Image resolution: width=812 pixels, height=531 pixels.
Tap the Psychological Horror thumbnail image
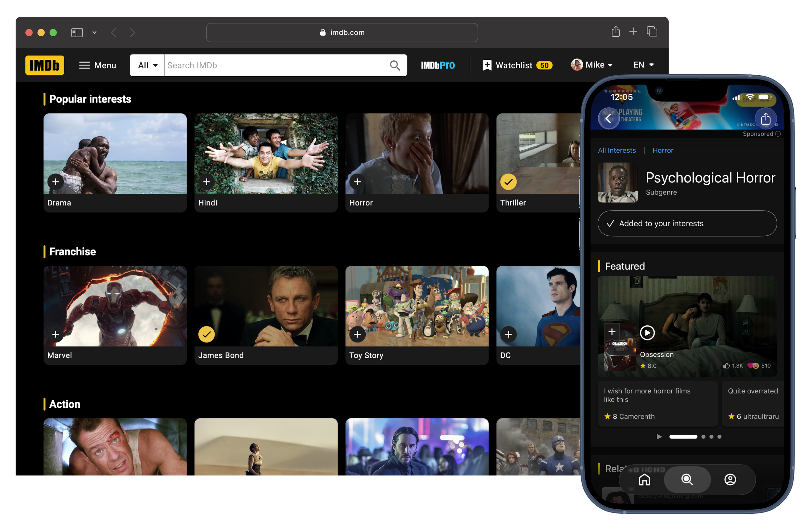pos(618,182)
